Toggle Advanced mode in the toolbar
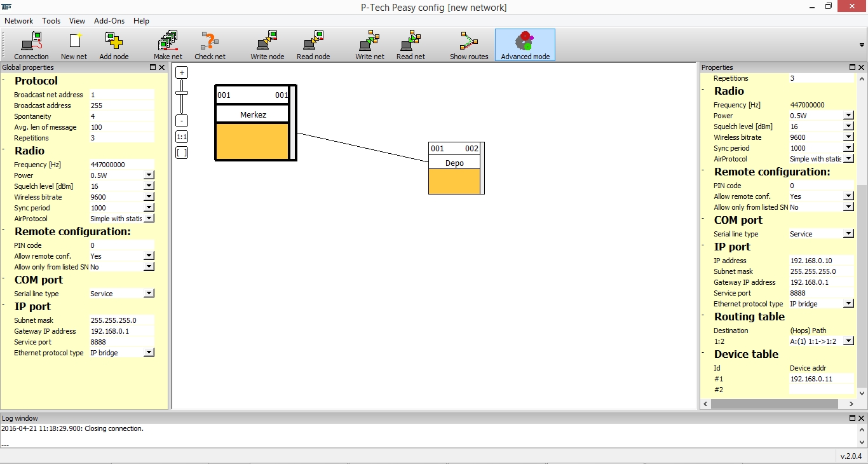This screenshot has width=868, height=464. [525, 45]
